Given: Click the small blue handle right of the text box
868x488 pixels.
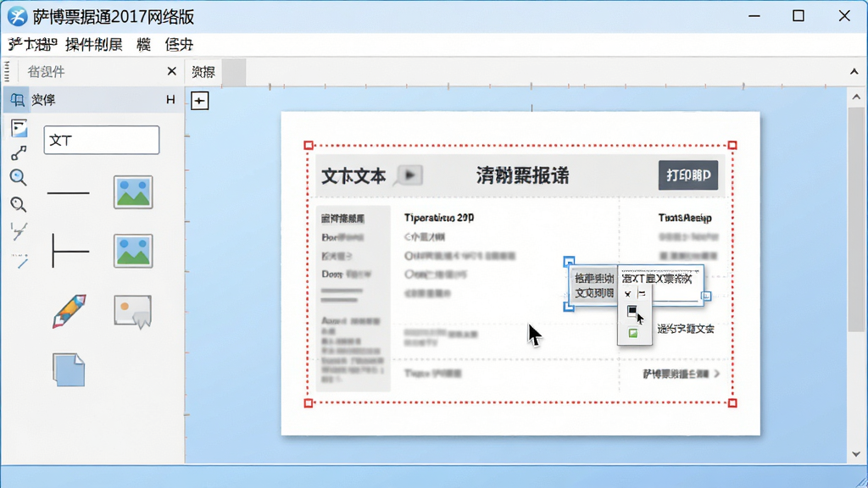Looking at the screenshot, I should point(706,297).
